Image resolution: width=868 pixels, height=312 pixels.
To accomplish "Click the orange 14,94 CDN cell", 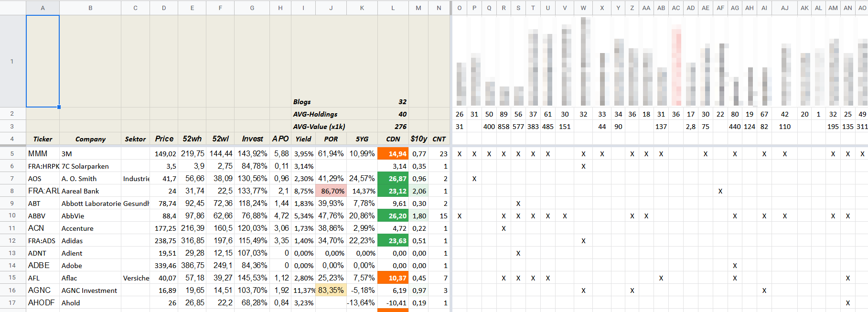I will coord(393,154).
